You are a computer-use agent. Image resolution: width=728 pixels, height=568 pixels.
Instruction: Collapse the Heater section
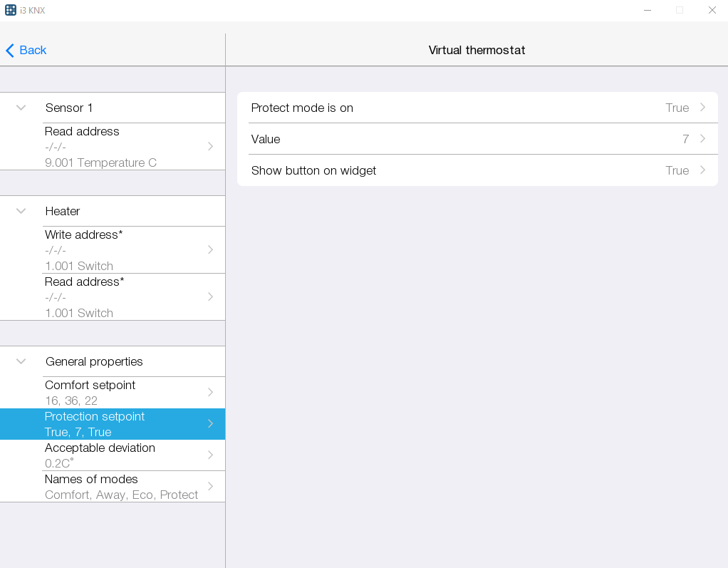(x=21, y=211)
